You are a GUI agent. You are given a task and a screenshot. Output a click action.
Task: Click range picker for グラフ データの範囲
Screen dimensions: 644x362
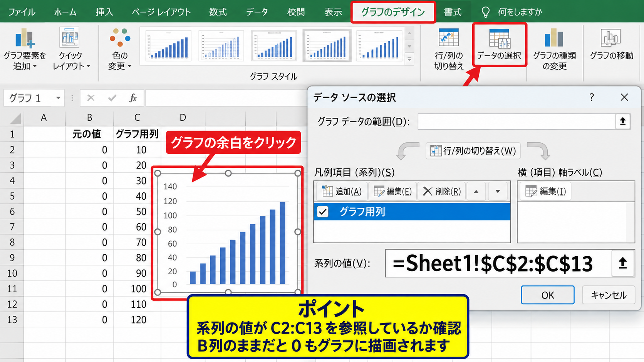[622, 122]
